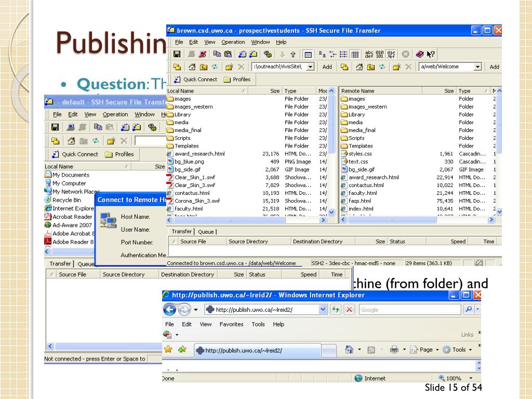Viewport: 532px width, 399px height.
Task: Open a New File Transfer Window from the brown.csd.uwo.ca toolbar
Action: click(254, 54)
